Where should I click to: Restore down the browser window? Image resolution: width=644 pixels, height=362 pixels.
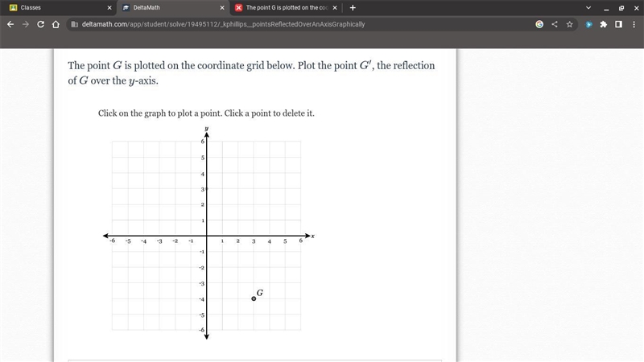click(621, 7)
